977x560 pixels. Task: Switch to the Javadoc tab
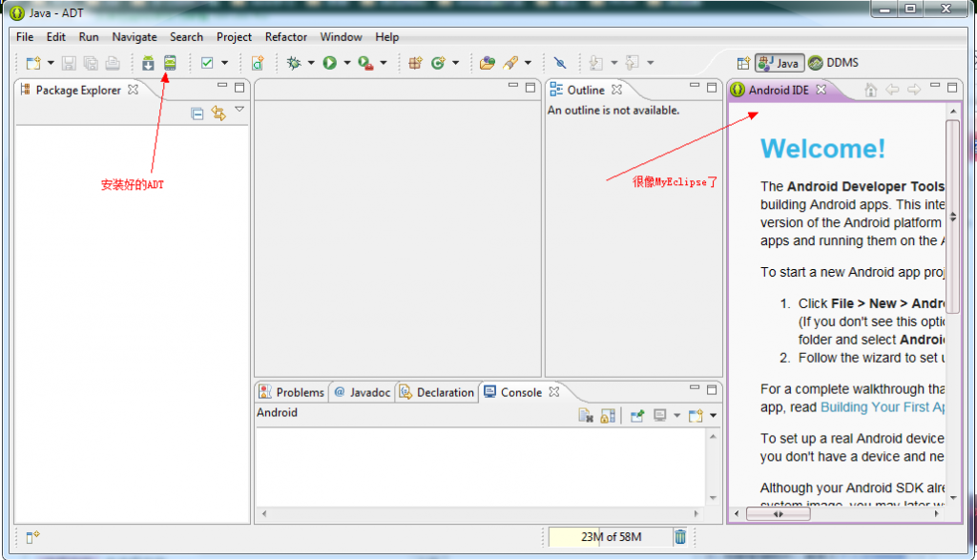pos(362,392)
